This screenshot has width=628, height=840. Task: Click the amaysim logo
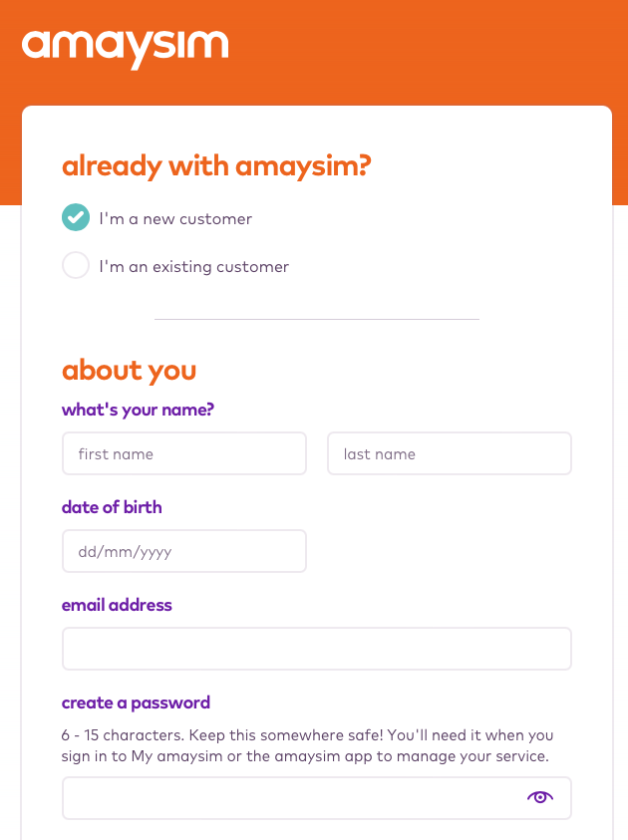pos(125,47)
